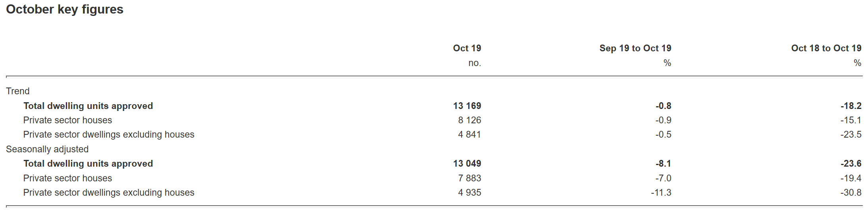
Task: Click Private sector houses row under Trend
Action: [x=67, y=120]
